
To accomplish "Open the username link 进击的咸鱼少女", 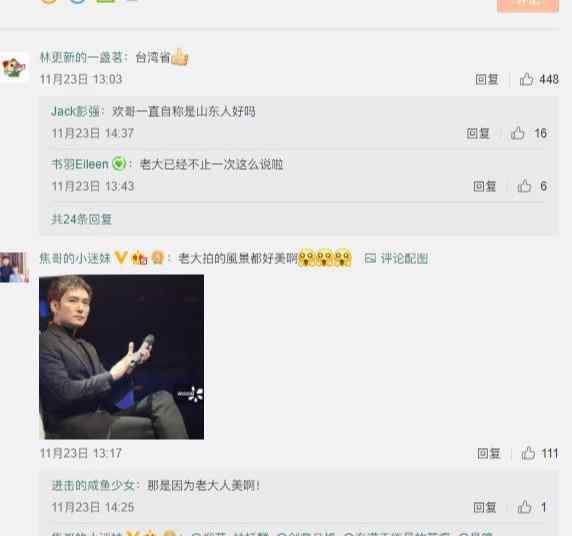I will pyautogui.click(x=93, y=485).
